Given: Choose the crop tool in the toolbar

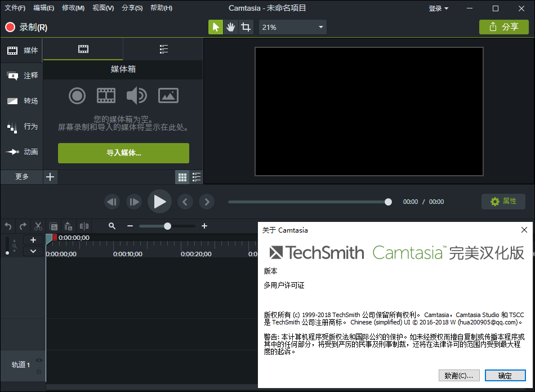Looking at the screenshot, I should pyautogui.click(x=246, y=27).
